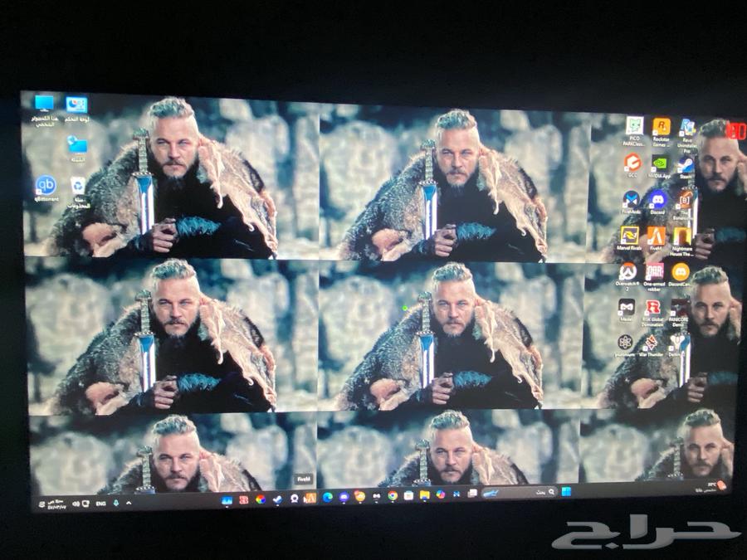Screen dimensions: 747x560
Task: Expand hidden system tray icons with the chevron
Action: (128, 502)
